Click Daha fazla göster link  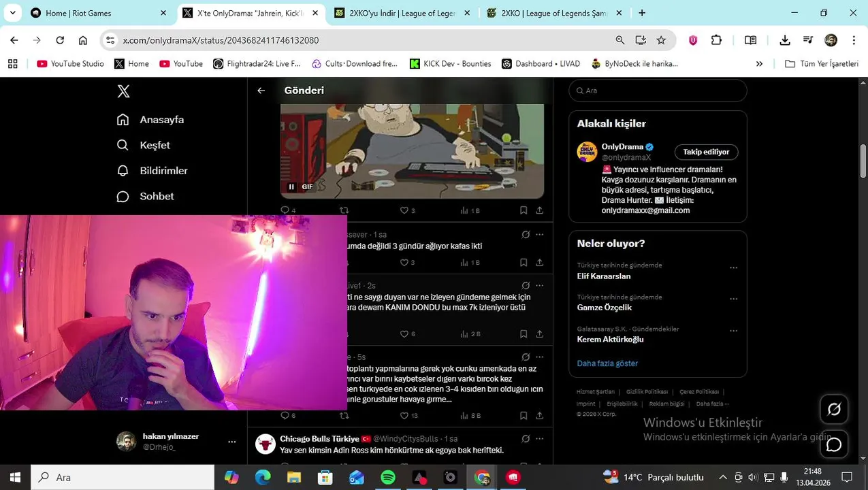(607, 363)
